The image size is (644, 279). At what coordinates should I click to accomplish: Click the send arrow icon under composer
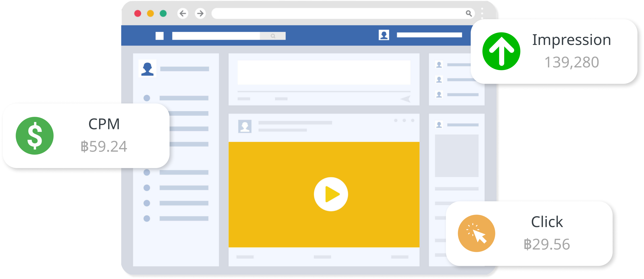[x=405, y=99]
